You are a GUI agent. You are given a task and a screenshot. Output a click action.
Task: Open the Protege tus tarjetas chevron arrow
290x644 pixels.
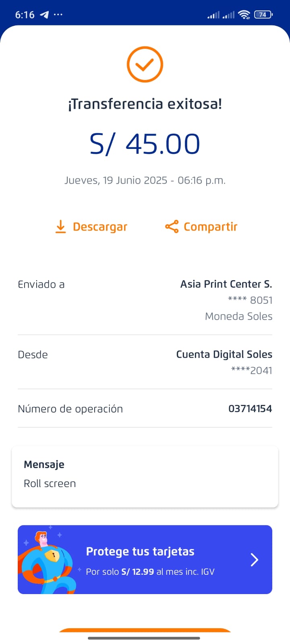coord(254,559)
